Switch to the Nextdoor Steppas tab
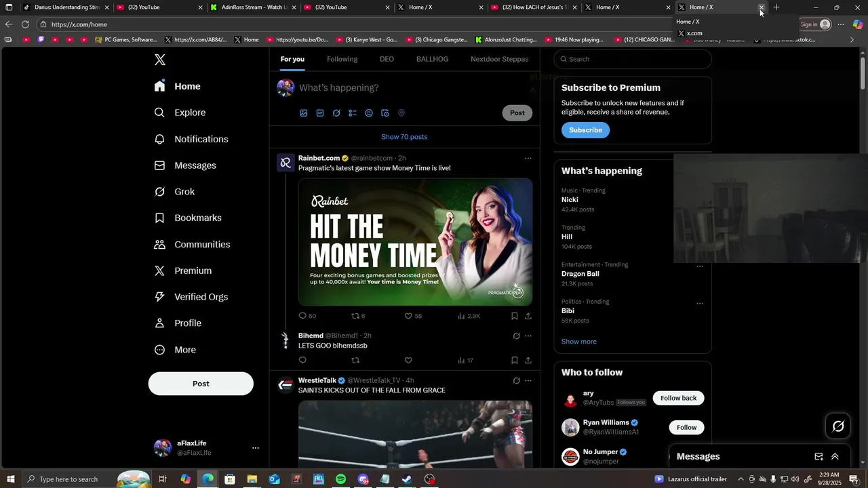Viewport: 868px width, 488px height. click(x=500, y=59)
